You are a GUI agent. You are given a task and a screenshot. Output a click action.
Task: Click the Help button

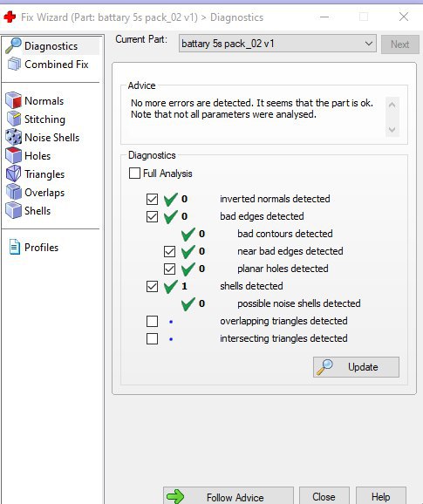pos(381,495)
